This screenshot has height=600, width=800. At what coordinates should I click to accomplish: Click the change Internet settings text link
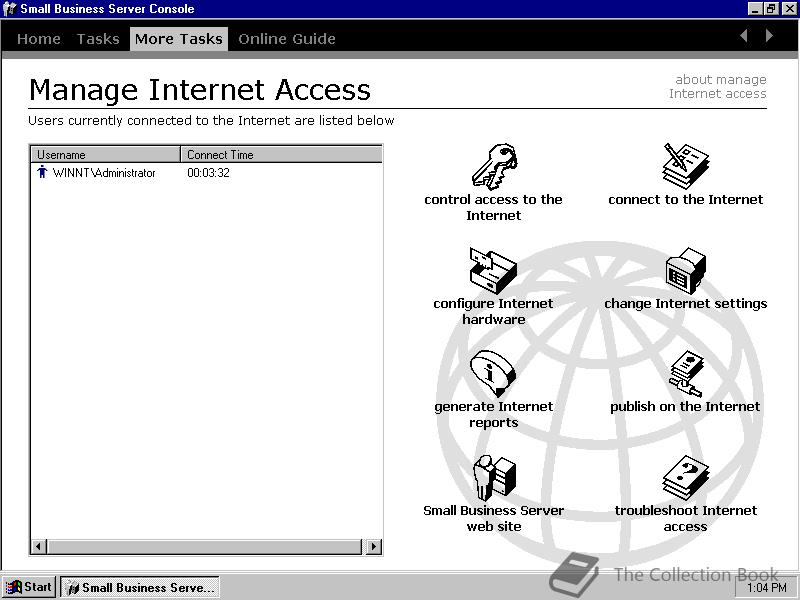coord(685,304)
